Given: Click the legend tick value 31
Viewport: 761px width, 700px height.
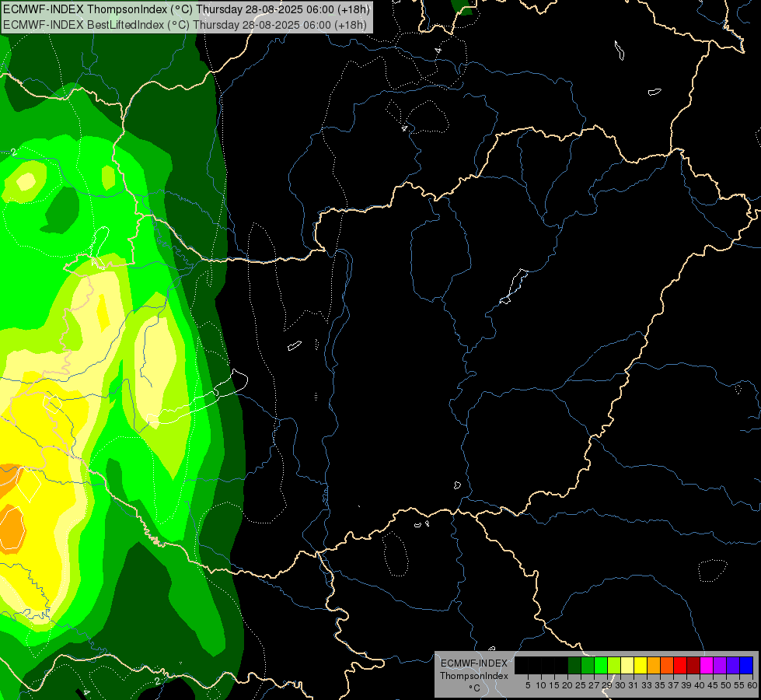Looking at the screenshot, I should click(634, 685).
